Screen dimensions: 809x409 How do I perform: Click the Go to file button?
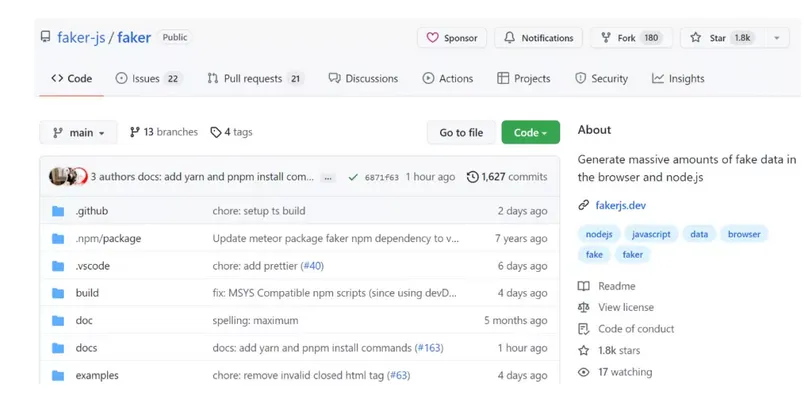[x=461, y=132]
